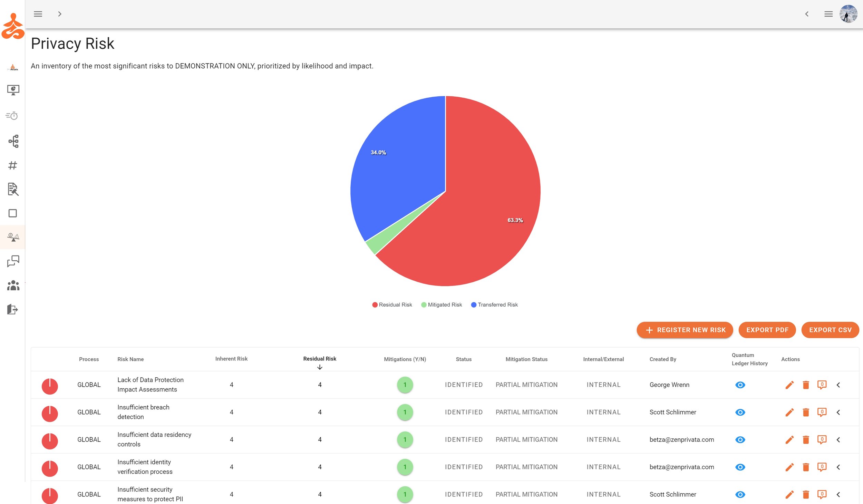Viewport: 863px width, 504px height.
Task: Select the timer list icon in sidebar
Action: (12, 116)
